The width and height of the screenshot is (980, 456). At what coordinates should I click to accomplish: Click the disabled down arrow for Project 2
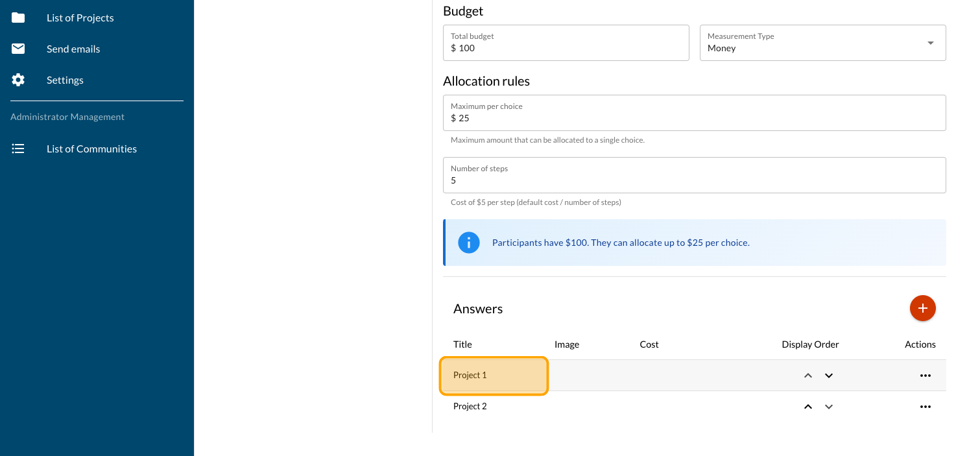[x=828, y=407]
